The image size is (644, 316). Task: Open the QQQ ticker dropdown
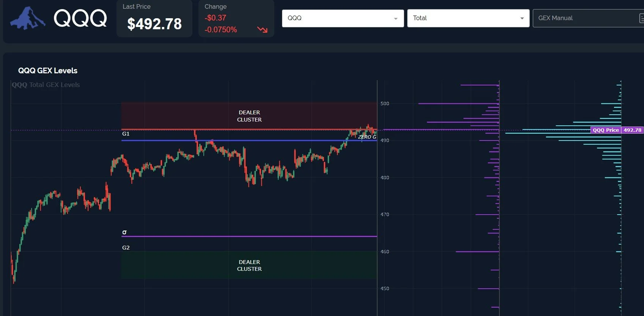click(x=343, y=18)
